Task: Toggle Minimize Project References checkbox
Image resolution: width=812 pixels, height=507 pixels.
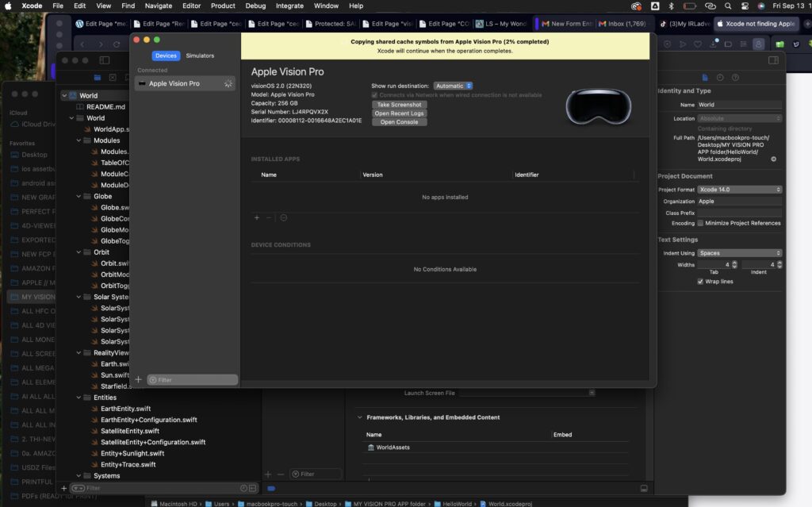Action: point(701,224)
